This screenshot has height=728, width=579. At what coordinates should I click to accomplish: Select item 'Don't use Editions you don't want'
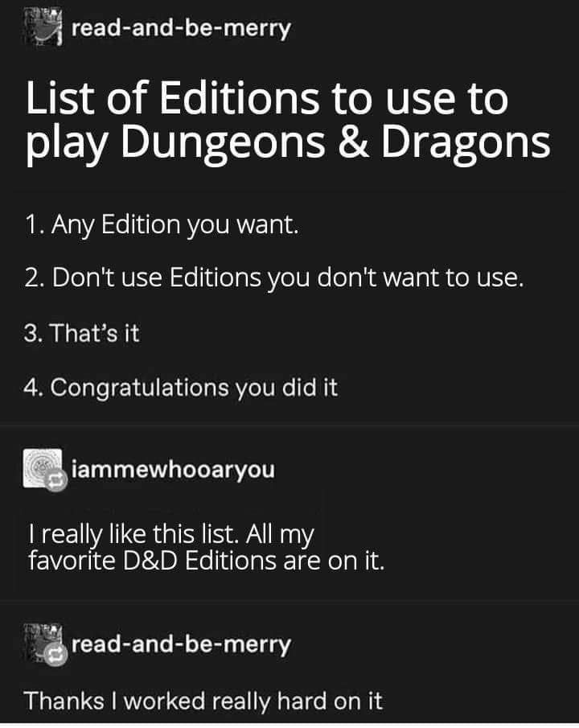274,278
